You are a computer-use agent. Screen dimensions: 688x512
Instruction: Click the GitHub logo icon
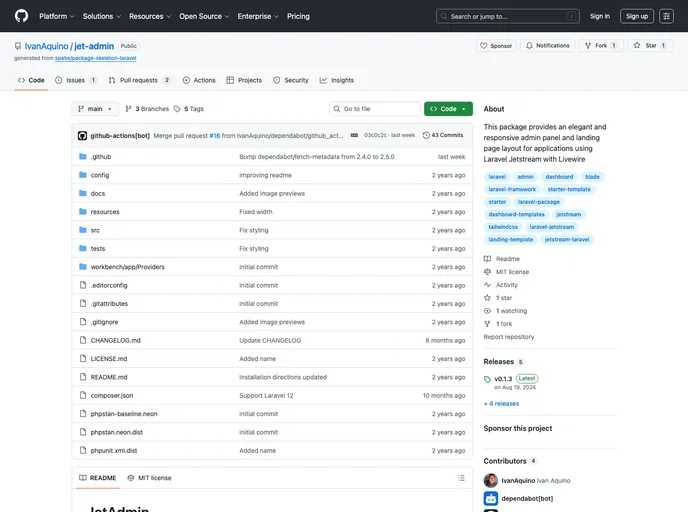(21, 16)
